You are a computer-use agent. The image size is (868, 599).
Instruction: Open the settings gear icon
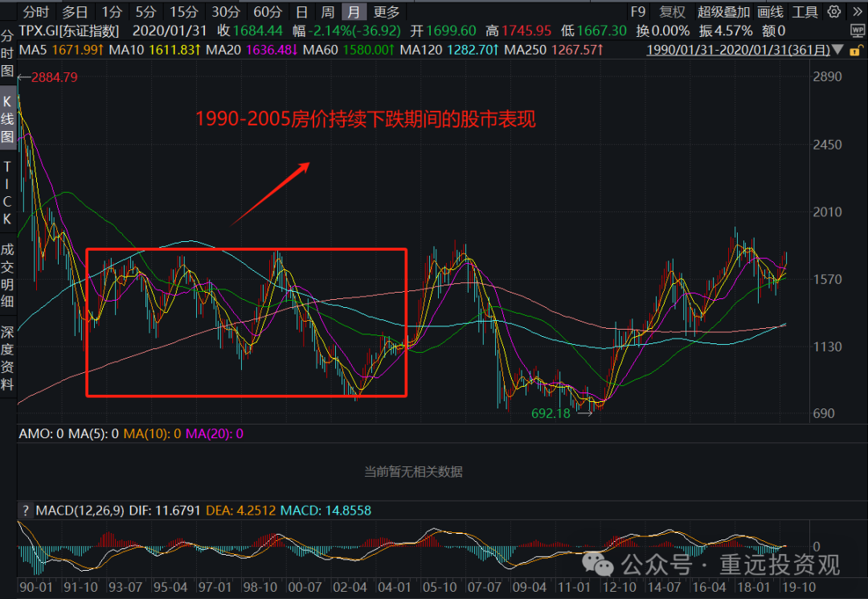(x=834, y=11)
